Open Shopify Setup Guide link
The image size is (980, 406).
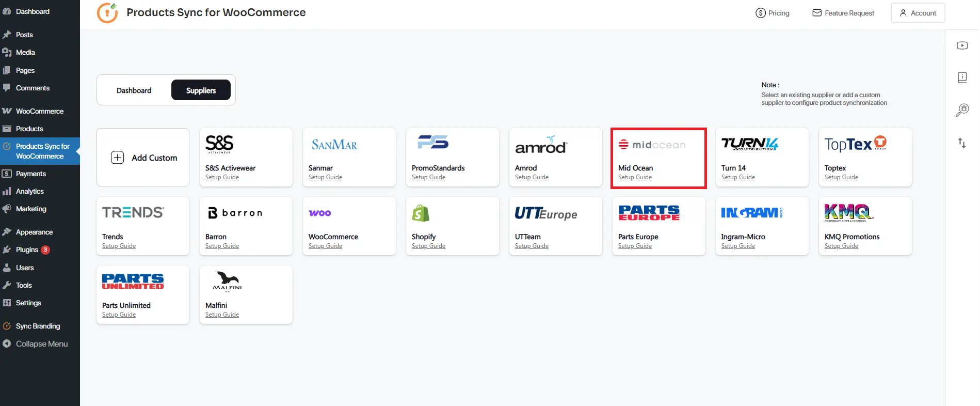[x=428, y=246]
